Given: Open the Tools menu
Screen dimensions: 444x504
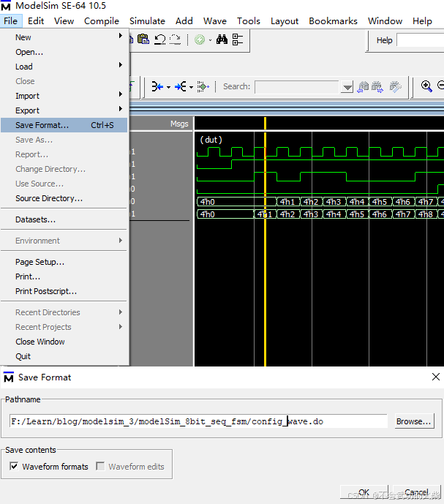Looking at the screenshot, I should tap(249, 21).
